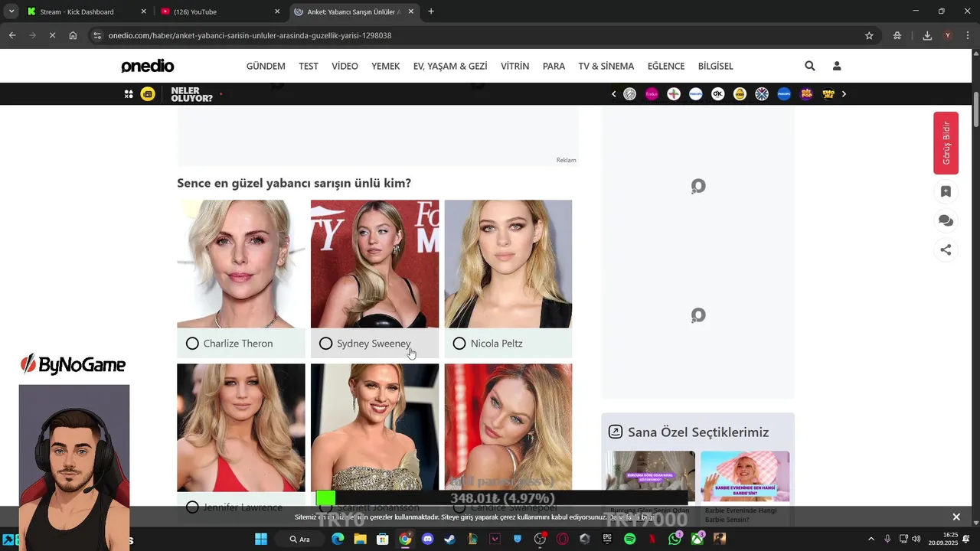Open the TEST menu
The height and width of the screenshot is (551, 980).
pyautogui.click(x=309, y=67)
